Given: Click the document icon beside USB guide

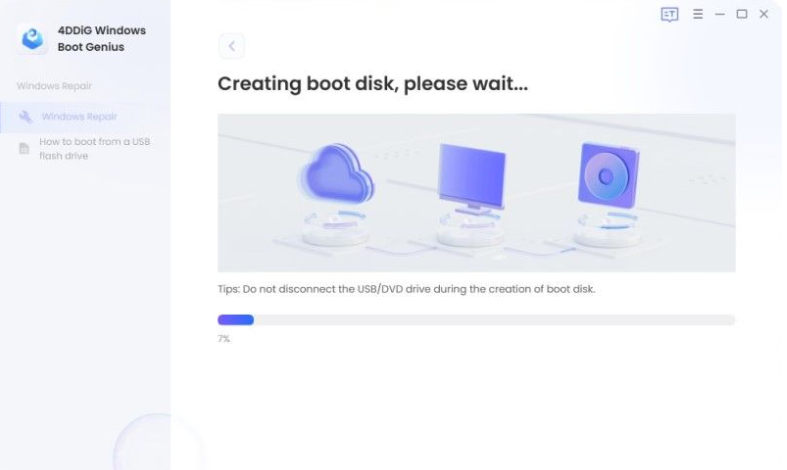Looking at the screenshot, I should 24,149.
